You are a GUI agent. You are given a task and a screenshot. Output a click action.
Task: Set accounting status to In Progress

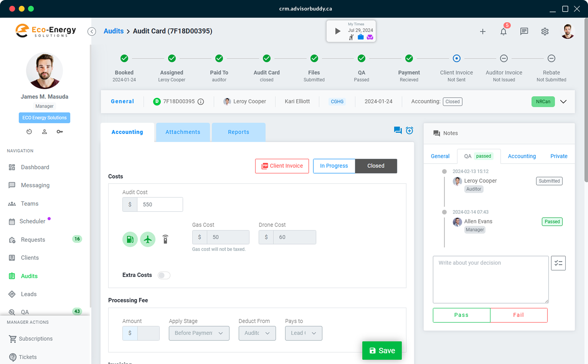click(334, 166)
